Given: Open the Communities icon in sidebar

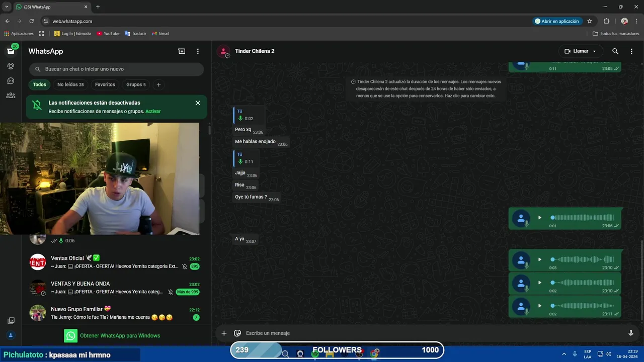Looking at the screenshot, I should (11, 95).
